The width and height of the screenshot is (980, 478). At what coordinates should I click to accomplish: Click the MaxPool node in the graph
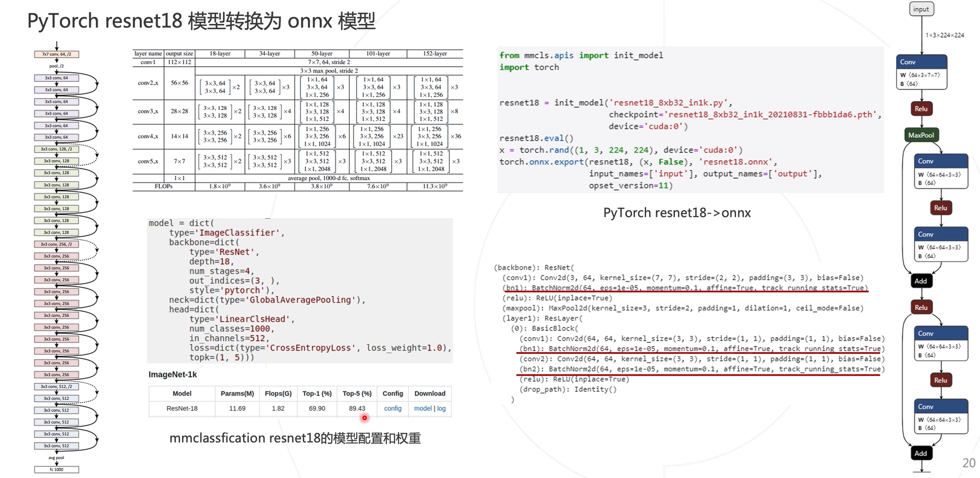tap(921, 135)
